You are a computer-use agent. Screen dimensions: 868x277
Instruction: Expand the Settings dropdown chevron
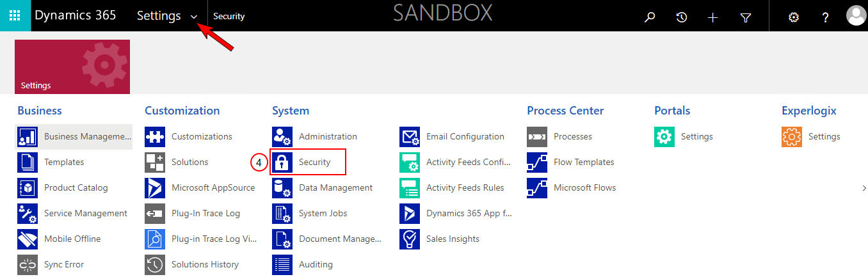pos(194,17)
